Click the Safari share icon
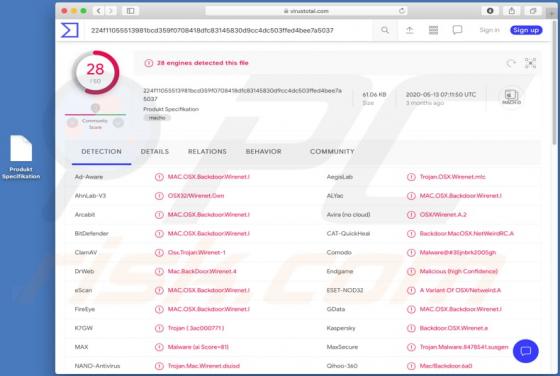 coord(511,11)
